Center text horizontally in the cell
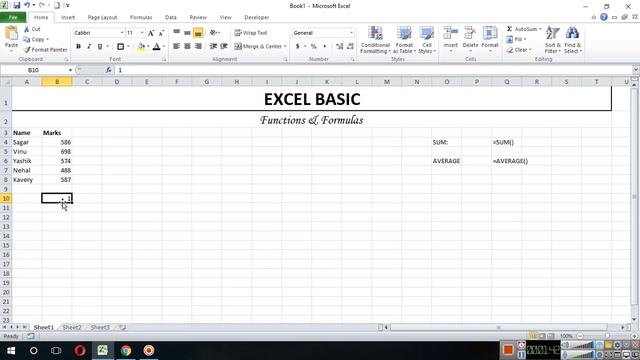 pyautogui.click(x=187, y=47)
